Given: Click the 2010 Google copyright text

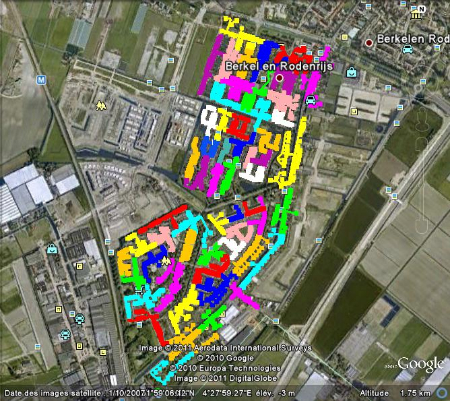Looking at the screenshot, I should tap(226, 358).
